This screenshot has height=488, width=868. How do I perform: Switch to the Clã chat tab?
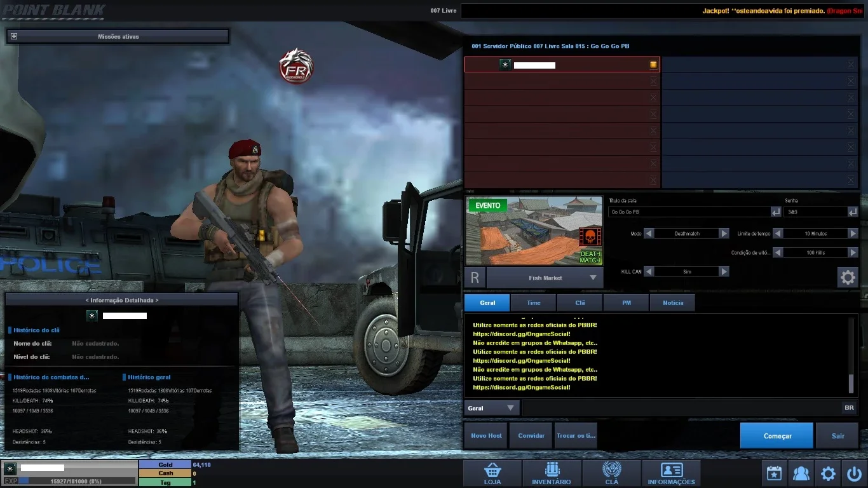coord(580,302)
